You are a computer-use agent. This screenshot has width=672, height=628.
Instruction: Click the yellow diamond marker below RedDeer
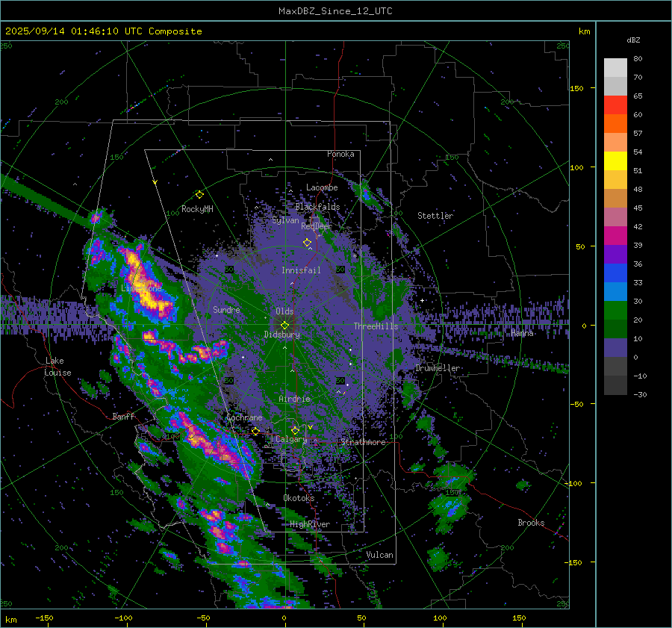pos(307,243)
